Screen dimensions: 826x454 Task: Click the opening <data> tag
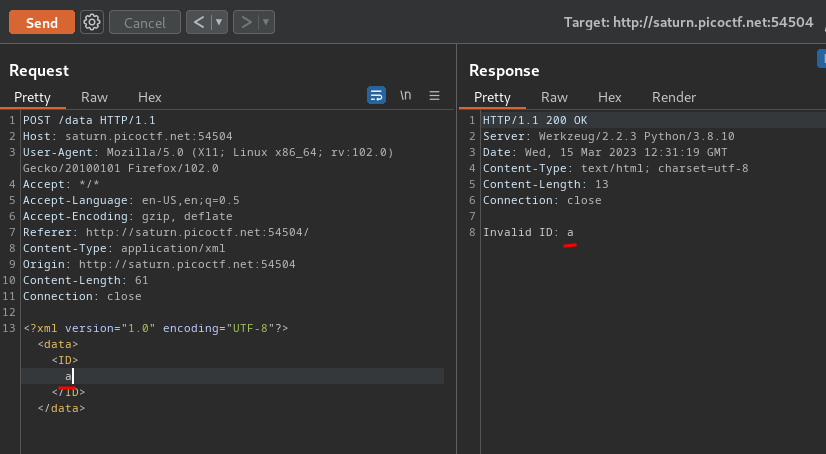[58, 344]
